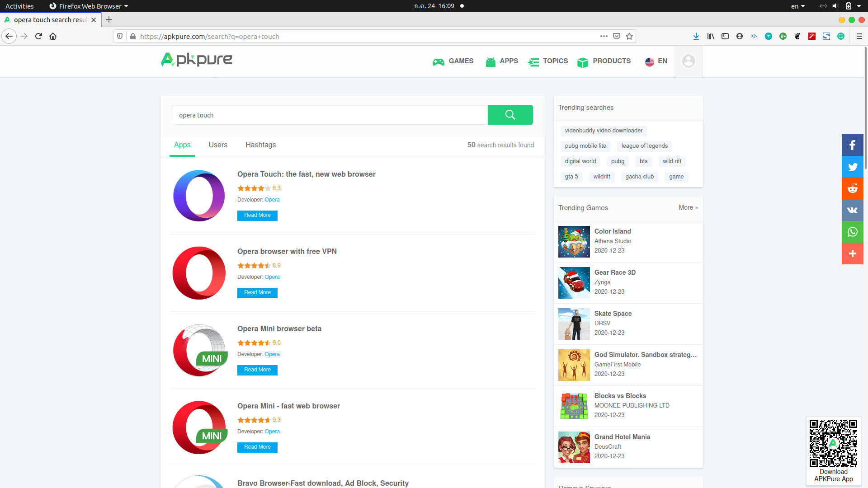Viewport: 868px width, 488px height.
Task: Open Firefox downloads arrow icon
Action: click(696, 36)
